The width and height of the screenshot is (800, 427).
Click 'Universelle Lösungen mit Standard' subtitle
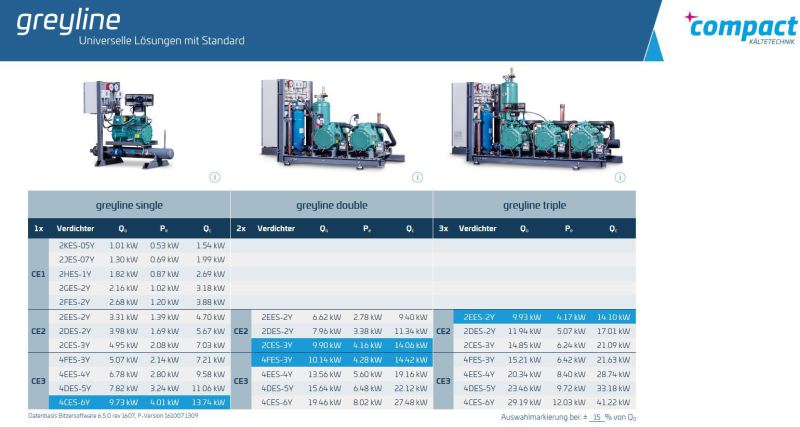click(x=162, y=40)
